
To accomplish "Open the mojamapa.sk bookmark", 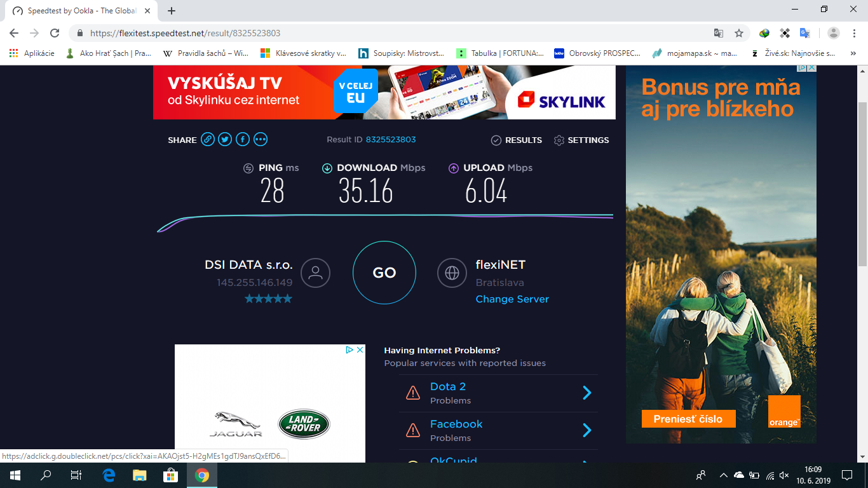I will 695,53.
